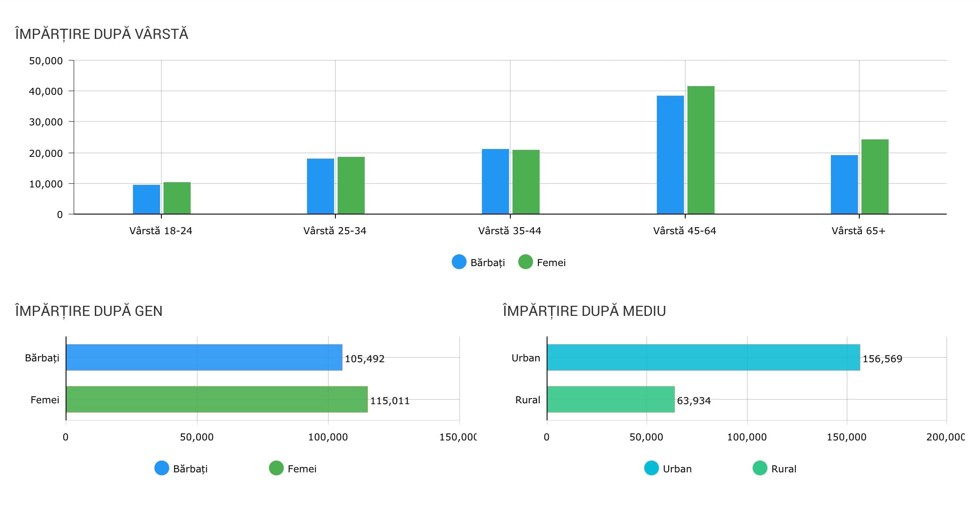Image resolution: width=980 pixels, height=523 pixels.
Task: Toggle Rural legend circle in medium chart
Action: pyautogui.click(x=760, y=468)
